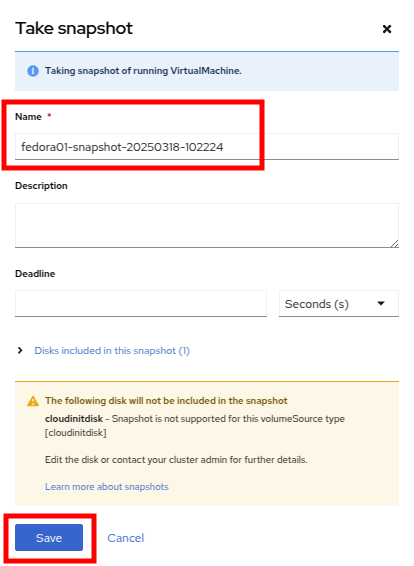Close the Take snapshot dialog
Screen dimensions: 414x566
click(387, 29)
